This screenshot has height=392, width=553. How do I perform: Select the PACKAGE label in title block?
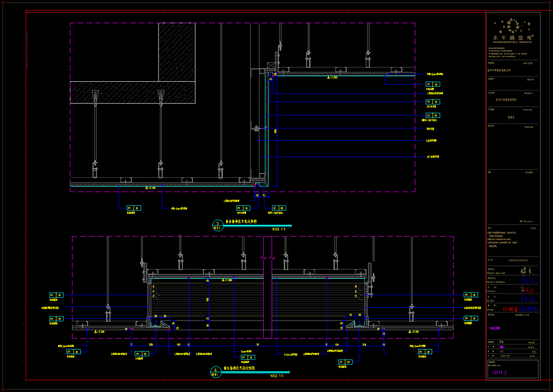tap(529, 110)
